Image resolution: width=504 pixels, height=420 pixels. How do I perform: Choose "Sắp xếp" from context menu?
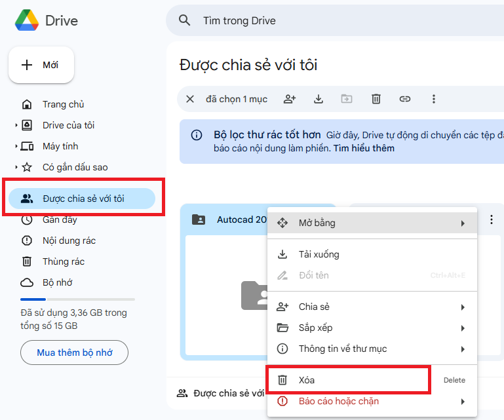pos(372,328)
